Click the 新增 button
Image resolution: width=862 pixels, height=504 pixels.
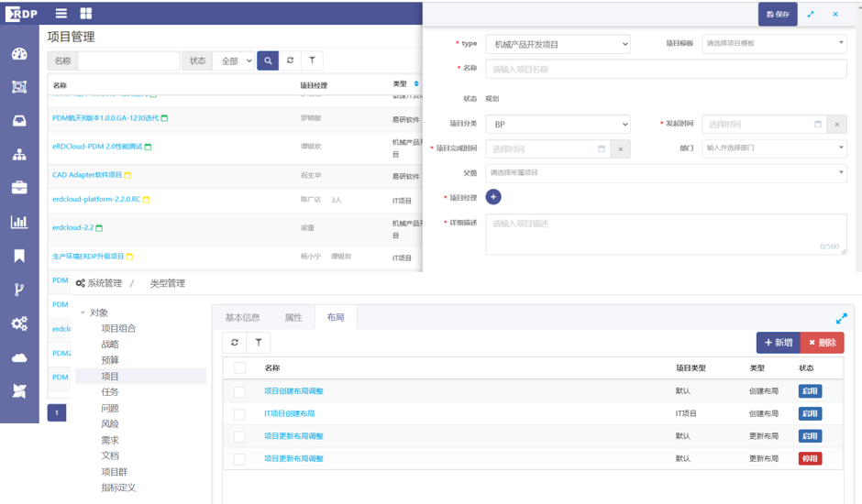pyautogui.click(x=777, y=342)
